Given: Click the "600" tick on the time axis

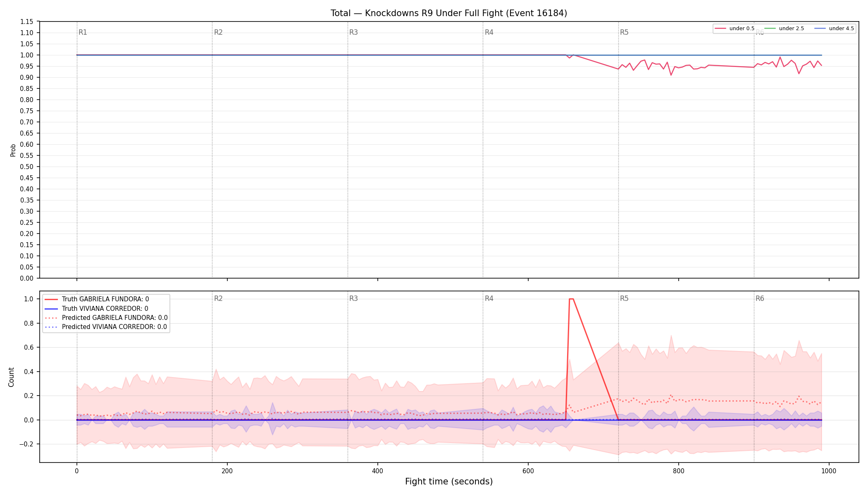Looking at the screenshot, I should tap(528, 471).
